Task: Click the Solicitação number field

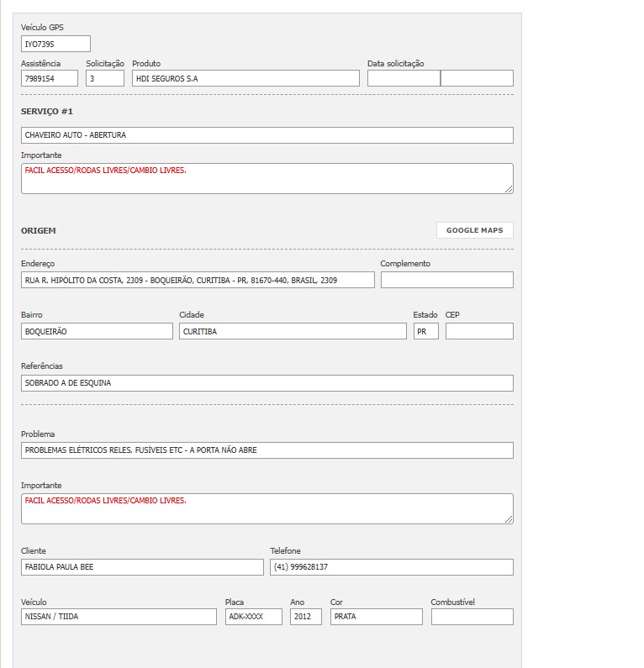Action: click(x=105, y=78)
